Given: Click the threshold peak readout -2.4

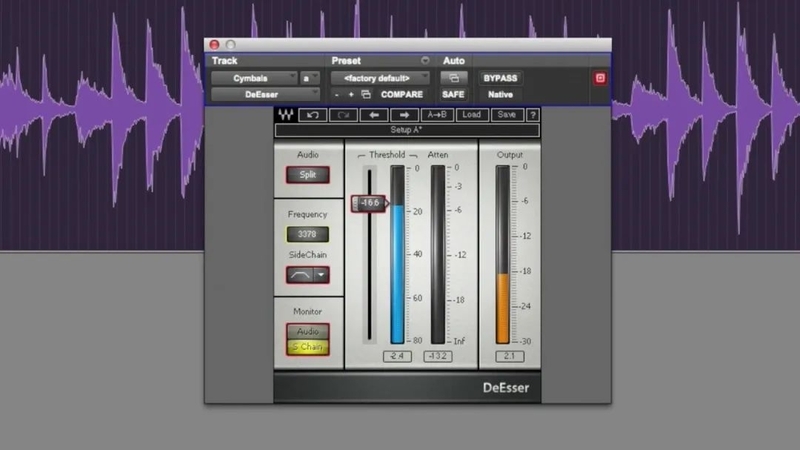Looking at the screenshot, I should (x=397, y=356).
